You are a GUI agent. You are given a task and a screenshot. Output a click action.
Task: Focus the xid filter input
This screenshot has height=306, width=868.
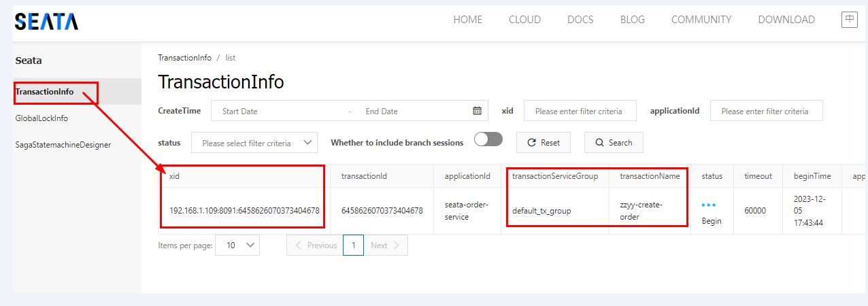[x=580, y=111]
